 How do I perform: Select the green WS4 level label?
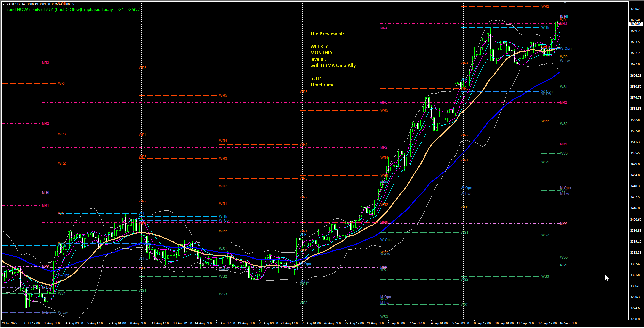point(564,191)
